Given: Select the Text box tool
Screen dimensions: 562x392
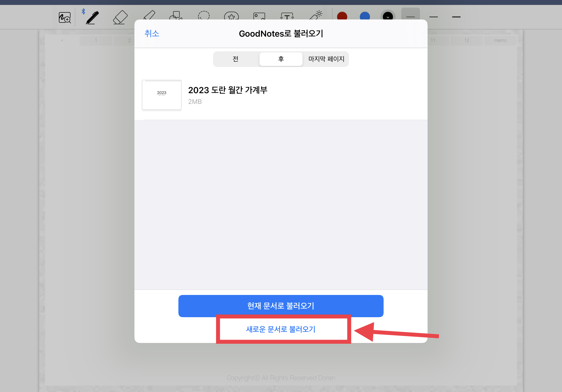Looking at the screenshot, I should pyautogui.click(x=287, y=16).
